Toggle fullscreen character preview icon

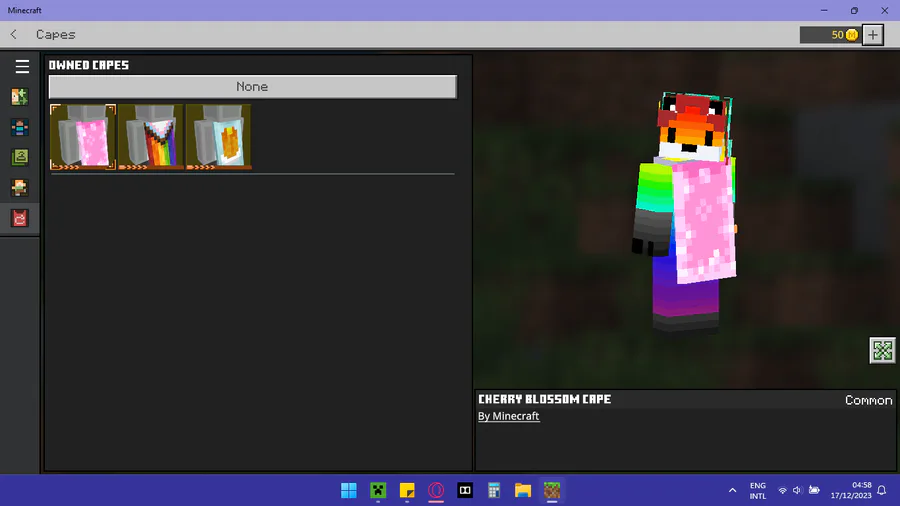[x=882, y=351]
